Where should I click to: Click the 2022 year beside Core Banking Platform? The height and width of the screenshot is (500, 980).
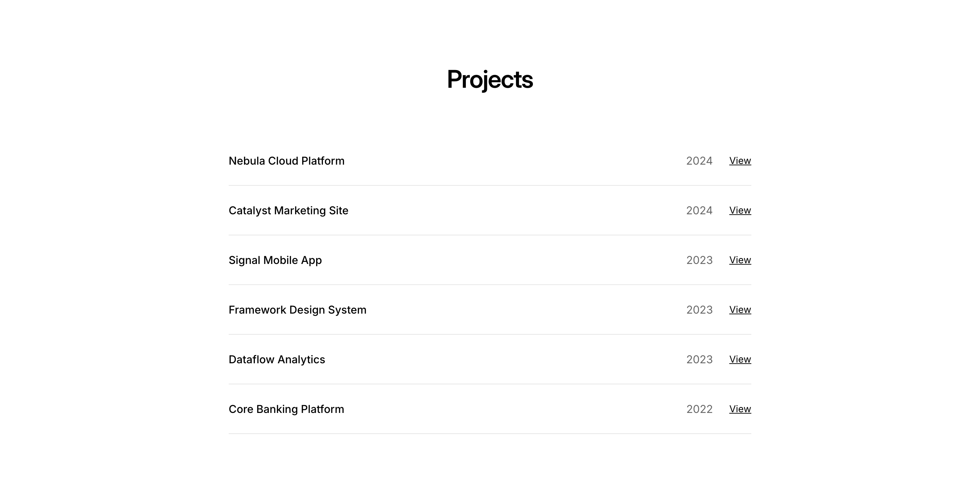pos(699,409)
